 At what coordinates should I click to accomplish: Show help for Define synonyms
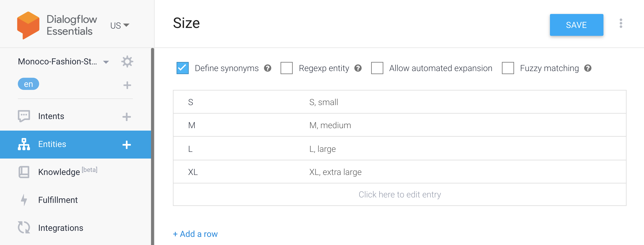[268, 68]
